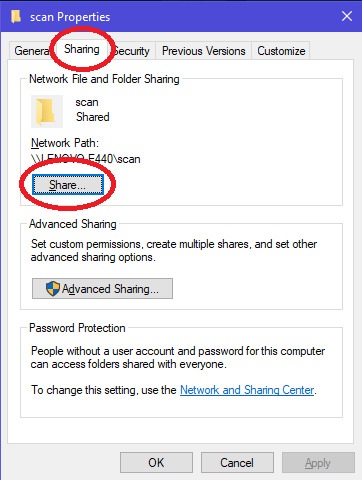Click the Apply button

pos(318,463)
